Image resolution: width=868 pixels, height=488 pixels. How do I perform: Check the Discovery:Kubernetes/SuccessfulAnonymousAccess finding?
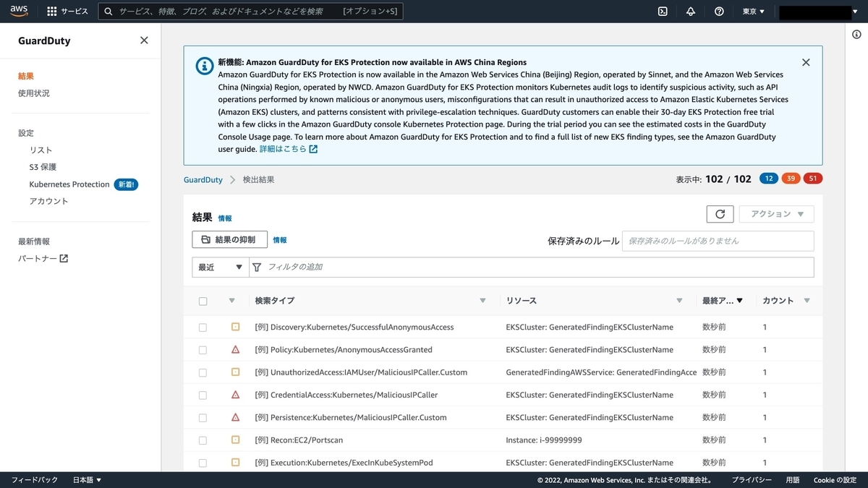tap(203, 327)
